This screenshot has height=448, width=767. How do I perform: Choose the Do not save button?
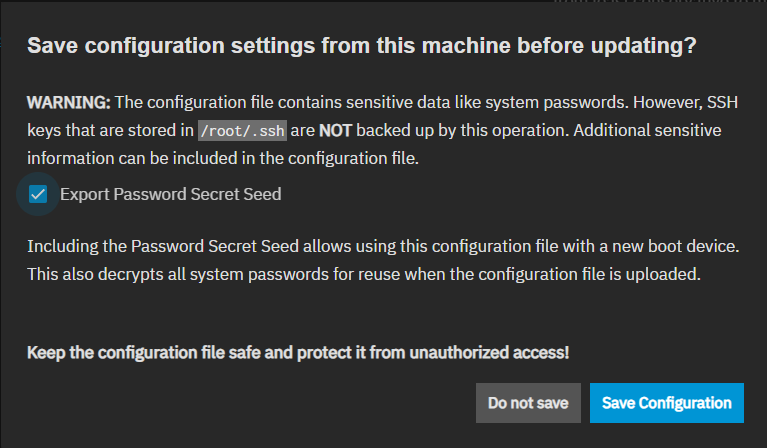click(x=528, y=403)
